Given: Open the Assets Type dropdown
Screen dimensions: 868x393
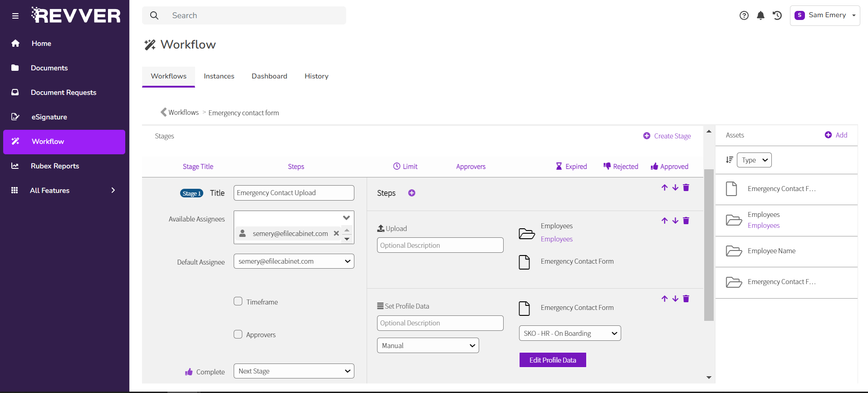Looking at the screenshot, I should pyautogui.click(x=754, y=160).
